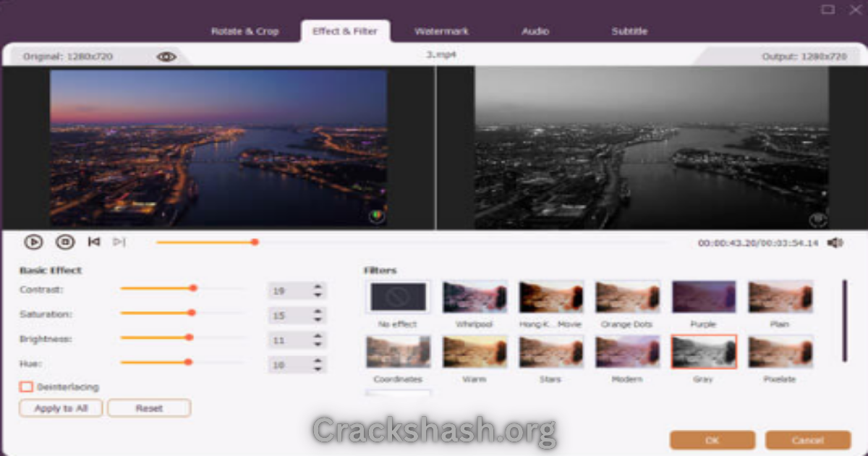Apply the Whirlpool filter
This screenshot has height=456, width=868.
pos(475,297)
